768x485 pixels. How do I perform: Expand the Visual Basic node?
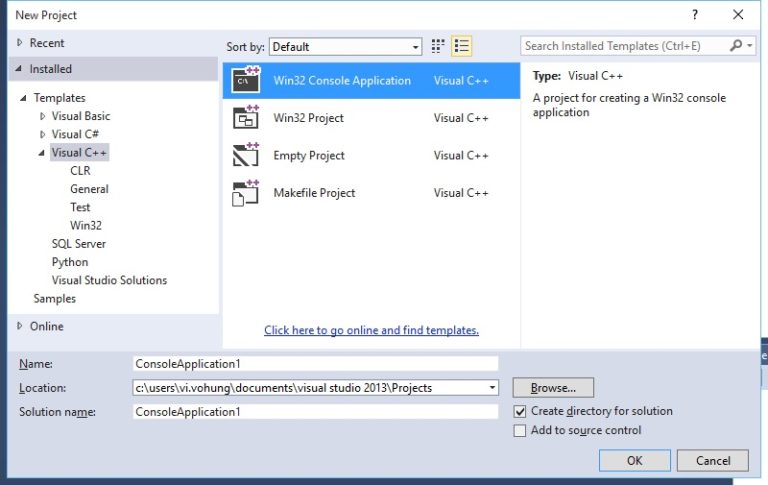(42, 116)
